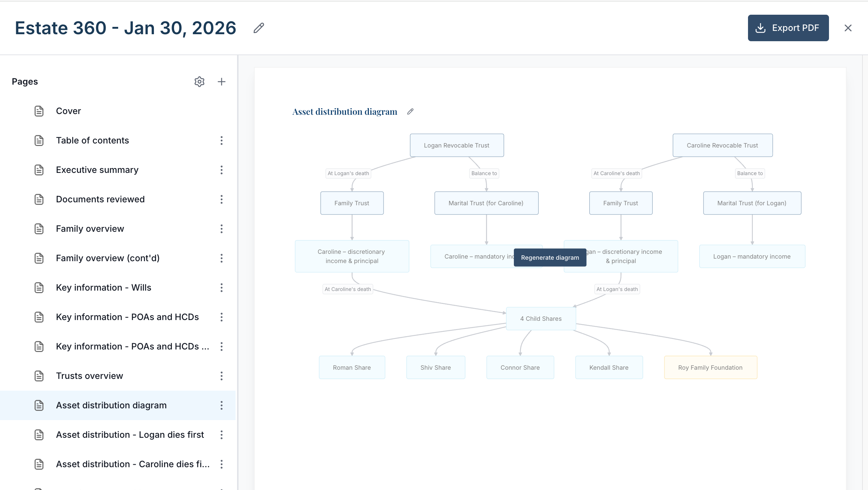Click page icon next to Family overview (cont'd)
This screenshot has height=490, width=868.
[39, 258]
